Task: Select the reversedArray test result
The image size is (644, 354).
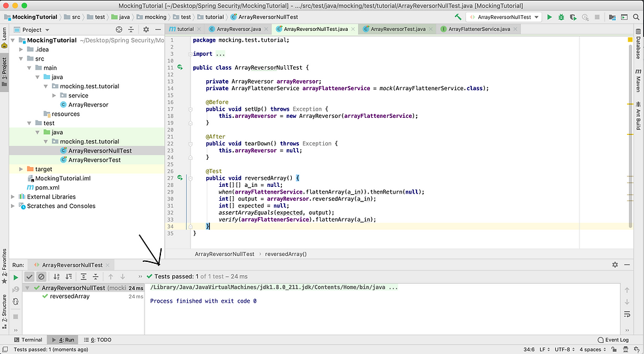Action: pyautogui.click(x=70, y=296)
